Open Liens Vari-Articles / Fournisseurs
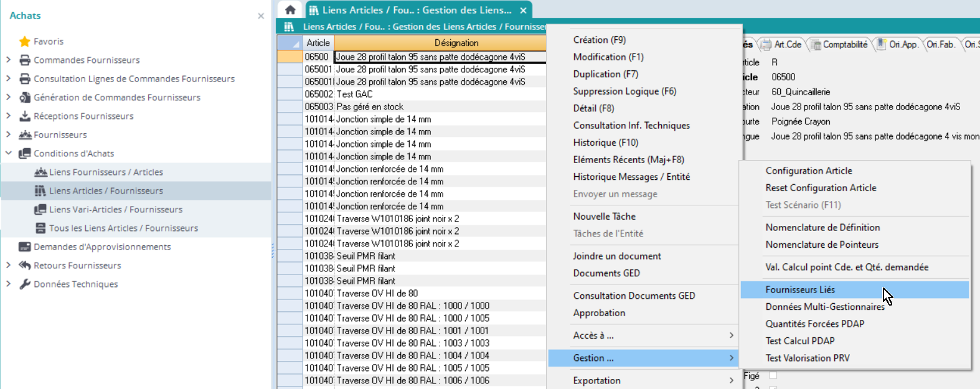 click(x=116, y=210)
